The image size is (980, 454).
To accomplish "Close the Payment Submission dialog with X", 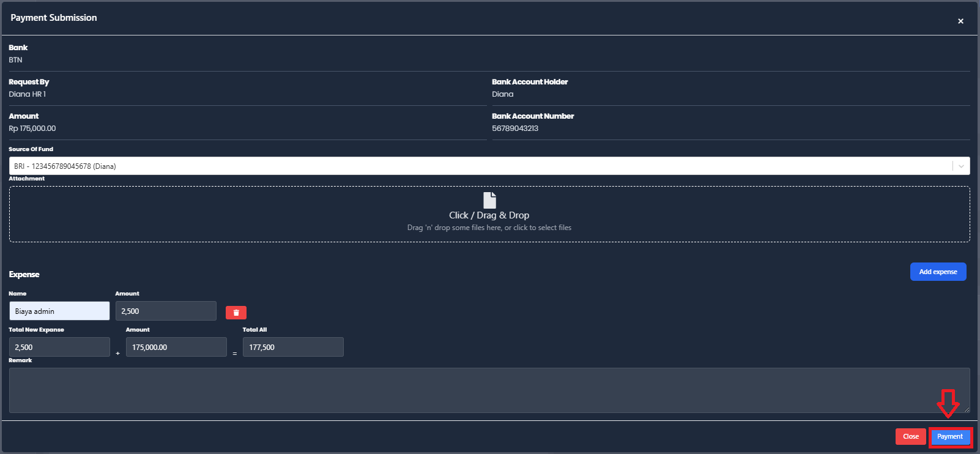I will pos(960,21).
